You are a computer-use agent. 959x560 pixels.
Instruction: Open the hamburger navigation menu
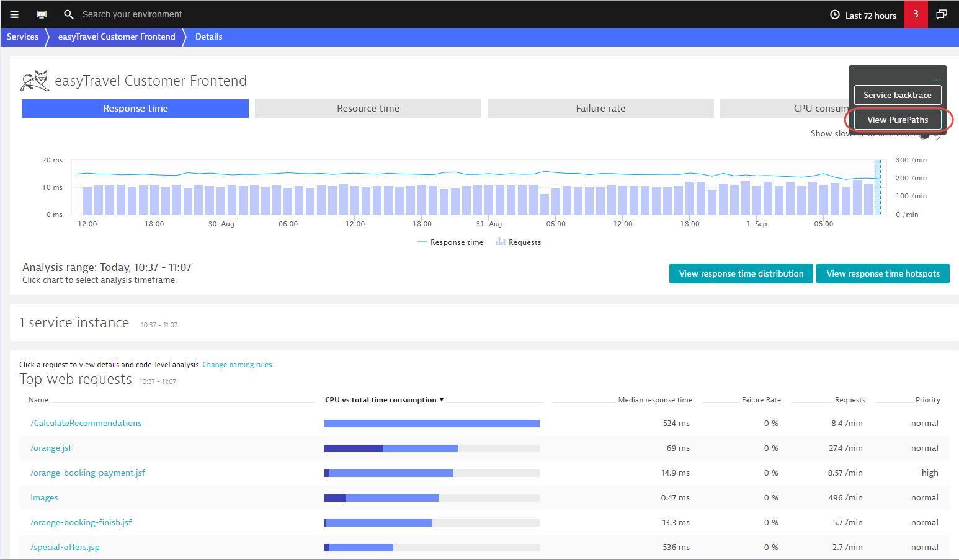[14, 14]
